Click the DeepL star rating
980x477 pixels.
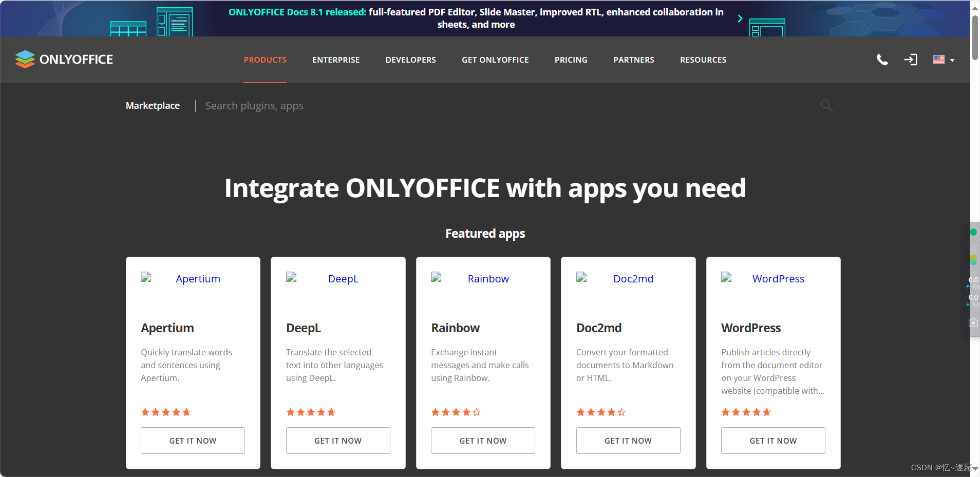tap(311, 412)
